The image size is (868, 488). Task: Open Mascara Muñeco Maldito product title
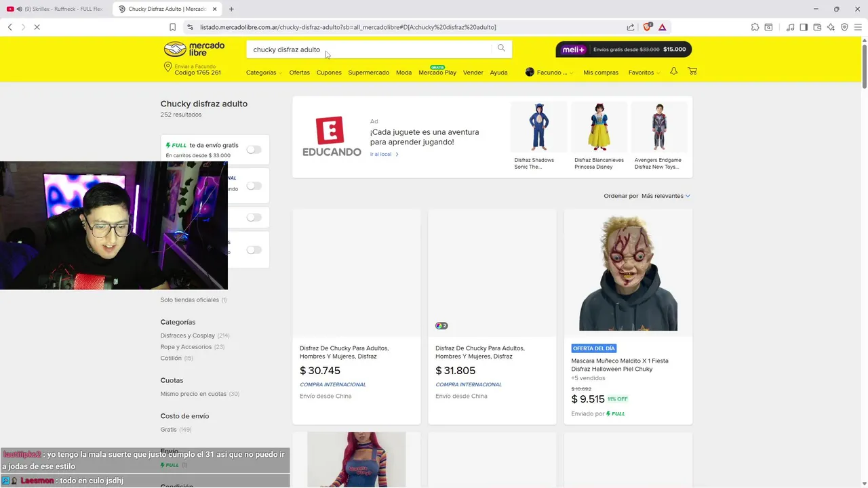click(x=620, y=365)
